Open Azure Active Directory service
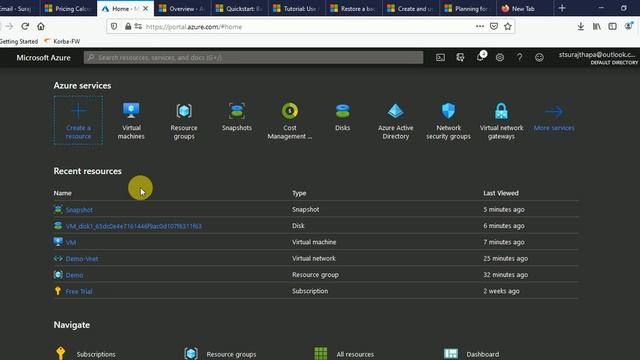The height and width of the screenshot is (360, 640). 396,120
